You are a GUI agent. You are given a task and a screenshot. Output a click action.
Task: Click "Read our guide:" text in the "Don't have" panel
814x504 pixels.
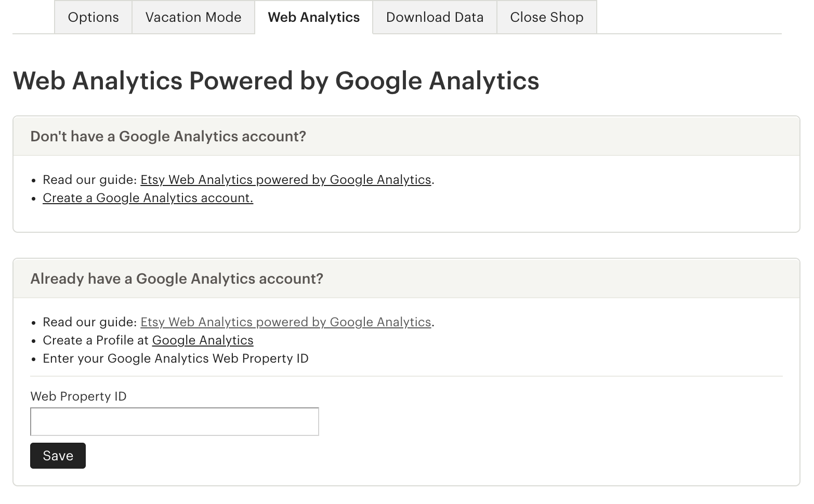89,180
